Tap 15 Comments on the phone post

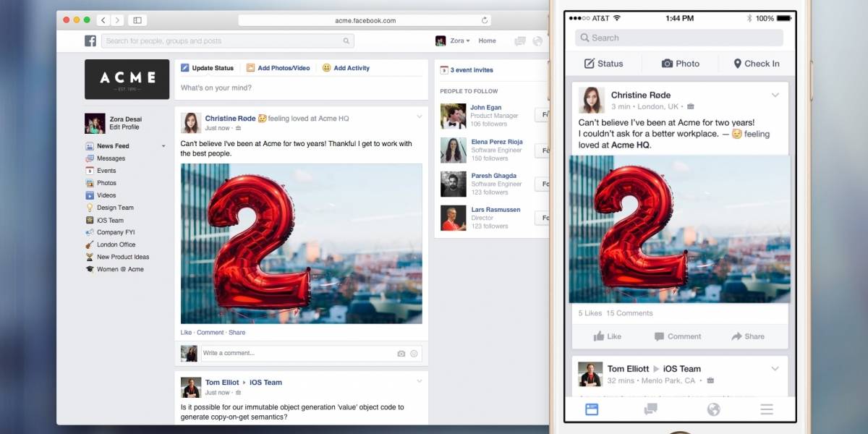629,313
